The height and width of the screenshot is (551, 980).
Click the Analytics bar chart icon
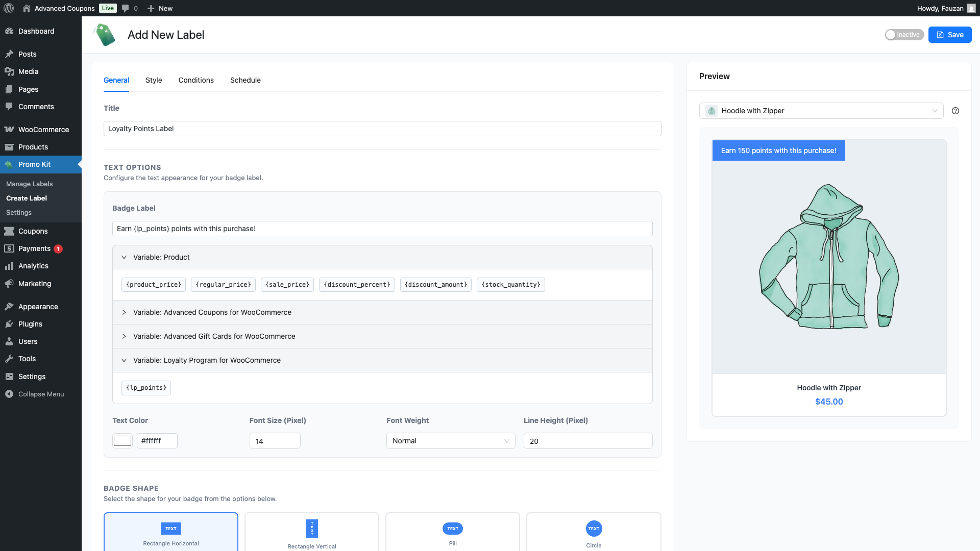tap(9, 266)
